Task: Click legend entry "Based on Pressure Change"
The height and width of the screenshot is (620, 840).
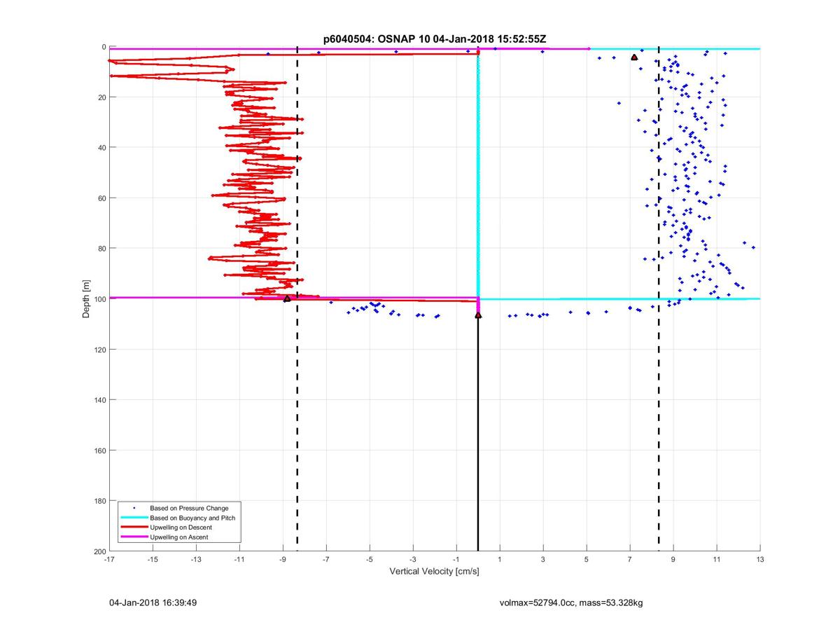Action: [189, 507]
